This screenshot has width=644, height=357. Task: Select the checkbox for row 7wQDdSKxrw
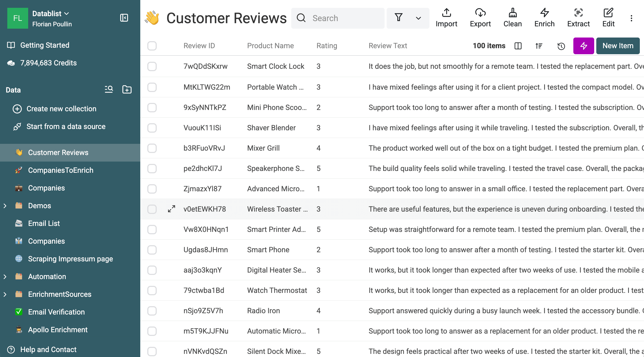pyautogui.click(x=152, y=66)
